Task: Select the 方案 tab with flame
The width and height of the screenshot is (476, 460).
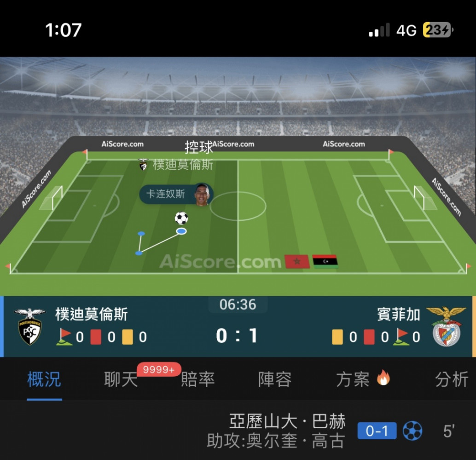Action: click(363, 379)
